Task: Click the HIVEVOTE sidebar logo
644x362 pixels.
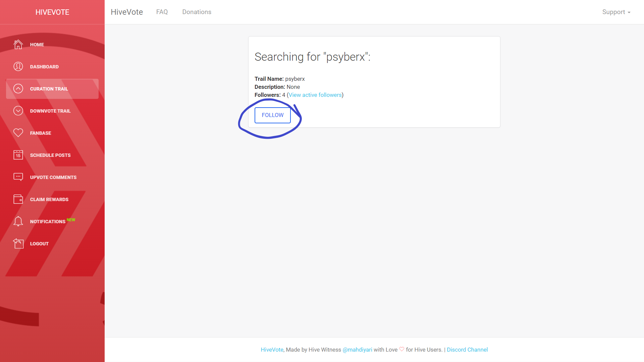Action: tap(52, 12)
